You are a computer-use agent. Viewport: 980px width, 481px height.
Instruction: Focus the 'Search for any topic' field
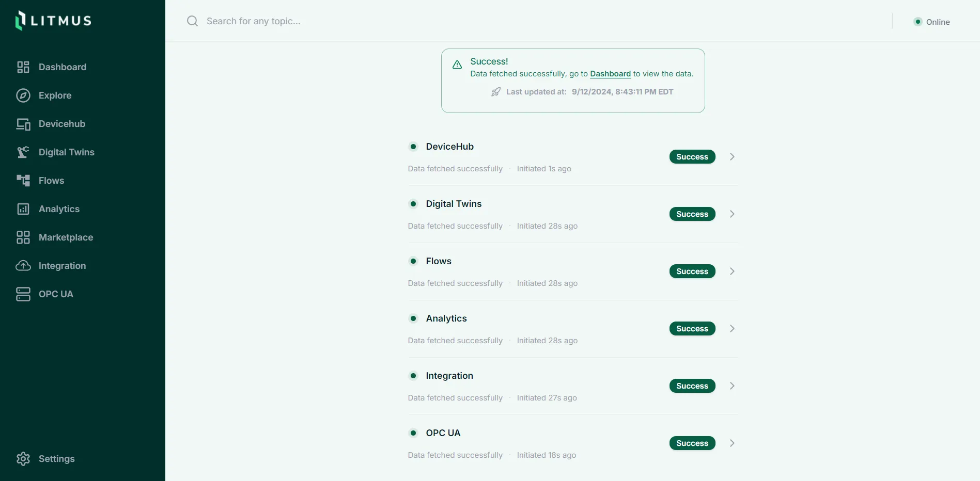pyautogui.click(x=537, y=21)
